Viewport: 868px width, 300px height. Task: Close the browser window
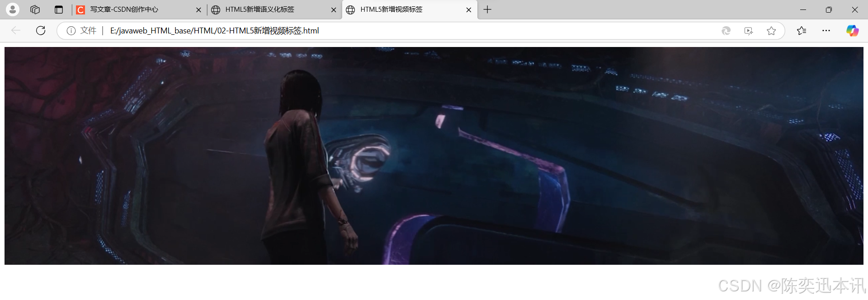(x=855, y=9)
